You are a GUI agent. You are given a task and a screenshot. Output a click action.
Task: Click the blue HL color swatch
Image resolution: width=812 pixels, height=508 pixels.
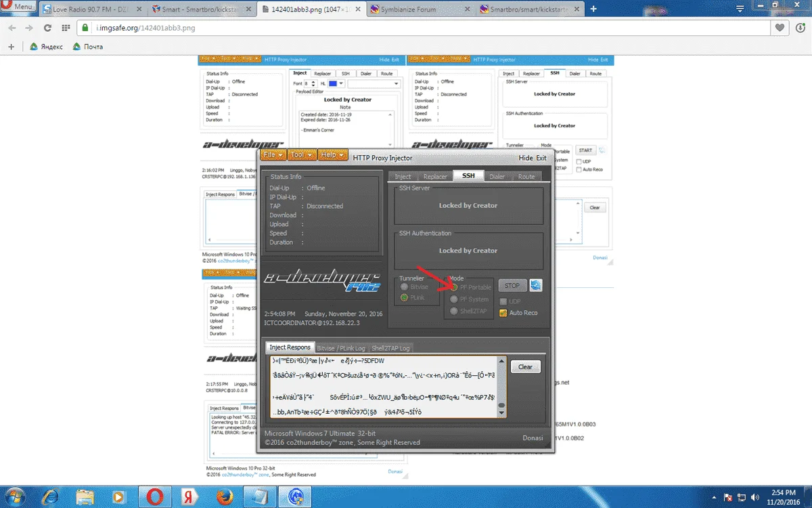pos(332,83)
